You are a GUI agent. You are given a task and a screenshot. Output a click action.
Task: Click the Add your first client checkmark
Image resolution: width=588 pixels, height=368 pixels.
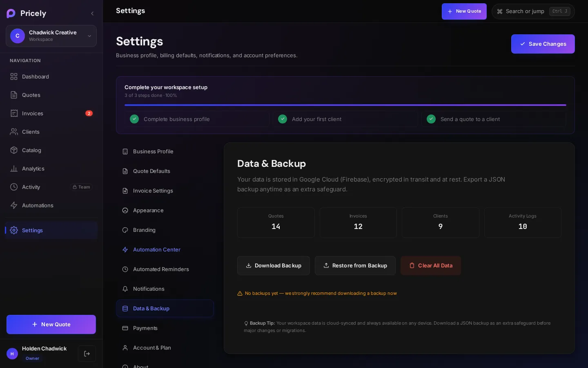click(x=283, y=119)
